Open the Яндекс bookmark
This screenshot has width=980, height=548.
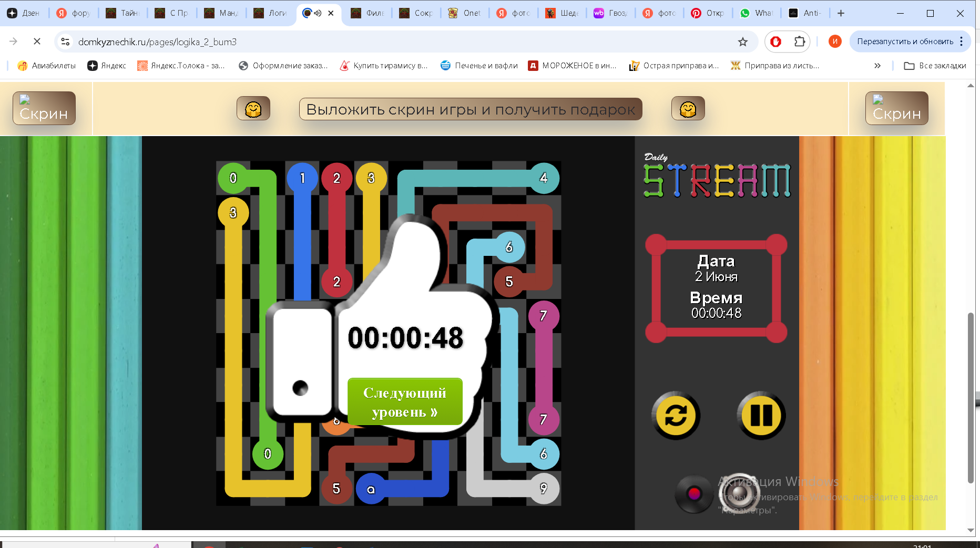point(107,66)
